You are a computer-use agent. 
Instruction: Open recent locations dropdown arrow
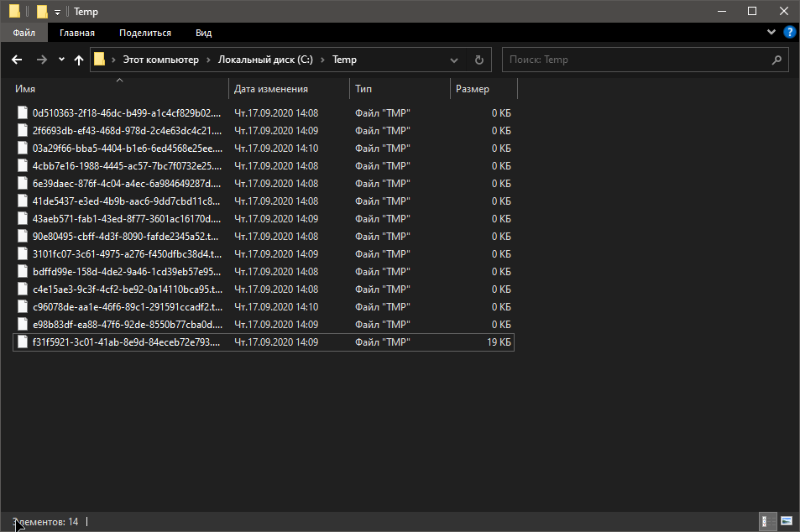tap(62, 60)
